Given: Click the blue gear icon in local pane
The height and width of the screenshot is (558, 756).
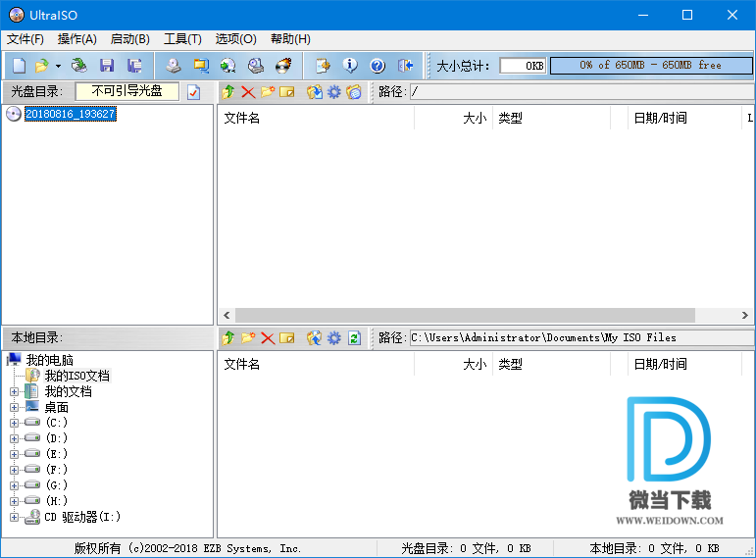Looking at the screenshot, I should [x=334, y=338].
